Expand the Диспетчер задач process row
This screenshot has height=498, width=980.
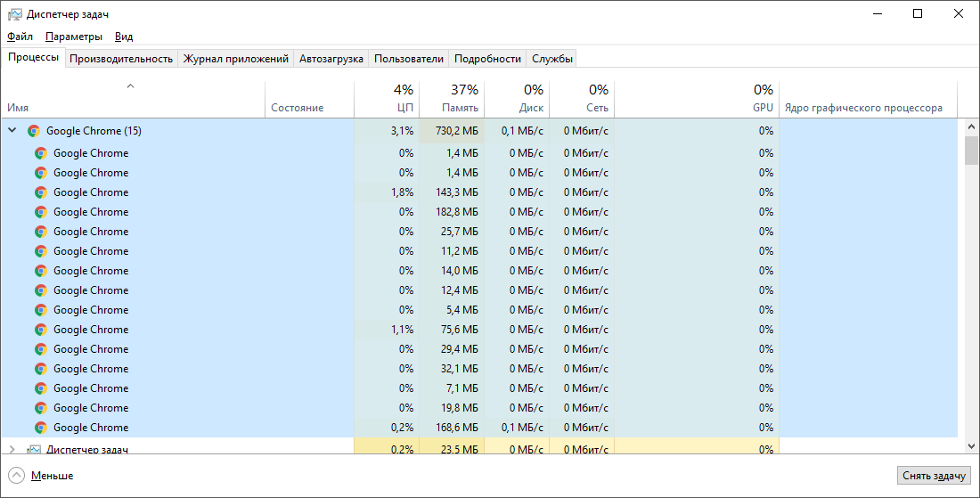pyautogui.click(x=12, y=449)
